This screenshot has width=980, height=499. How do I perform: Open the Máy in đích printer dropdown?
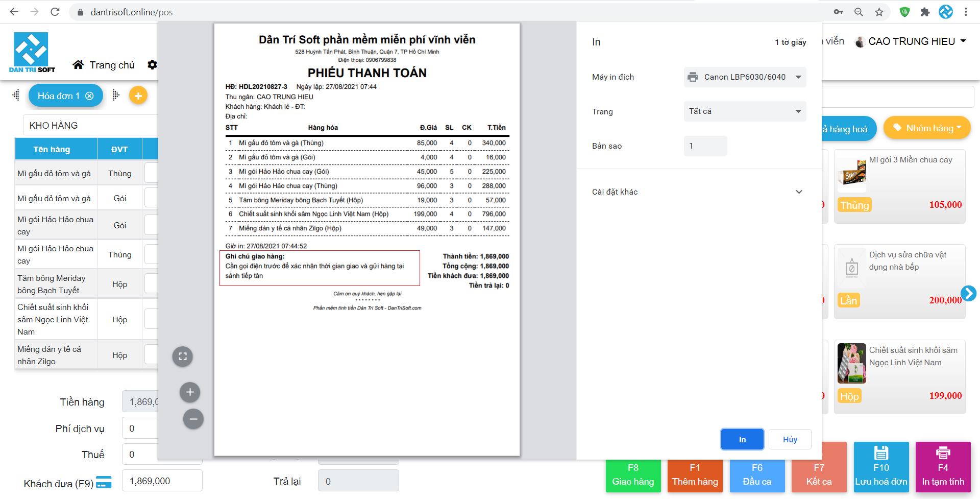(x=745, y=77)
